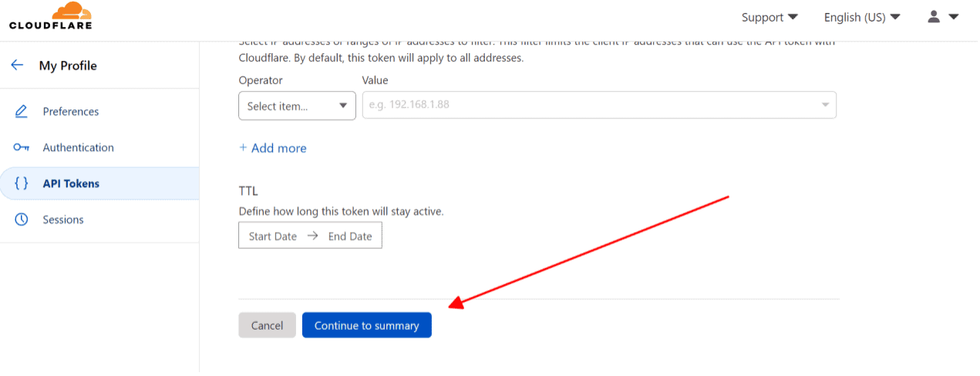Open the Sessions page
Screen dimensions: 980x376
pyautogui.click(x=63, y=220)
